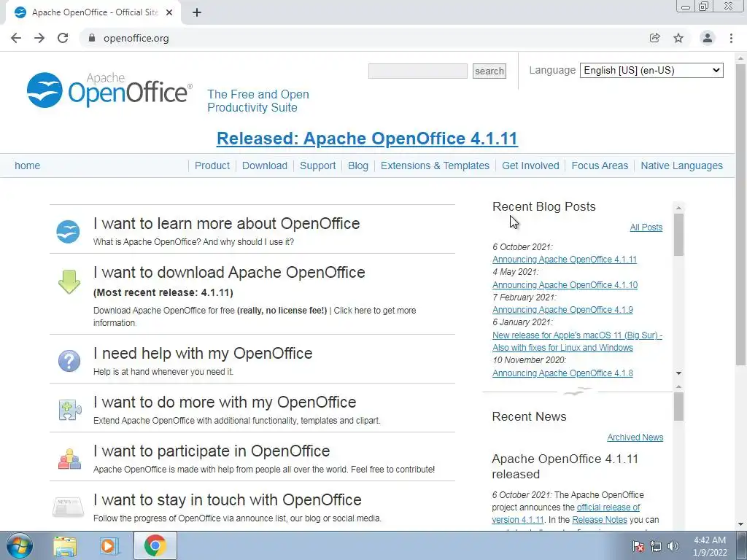
Task: Click the blog posts scrollbar up arrow
Action: 679,208
